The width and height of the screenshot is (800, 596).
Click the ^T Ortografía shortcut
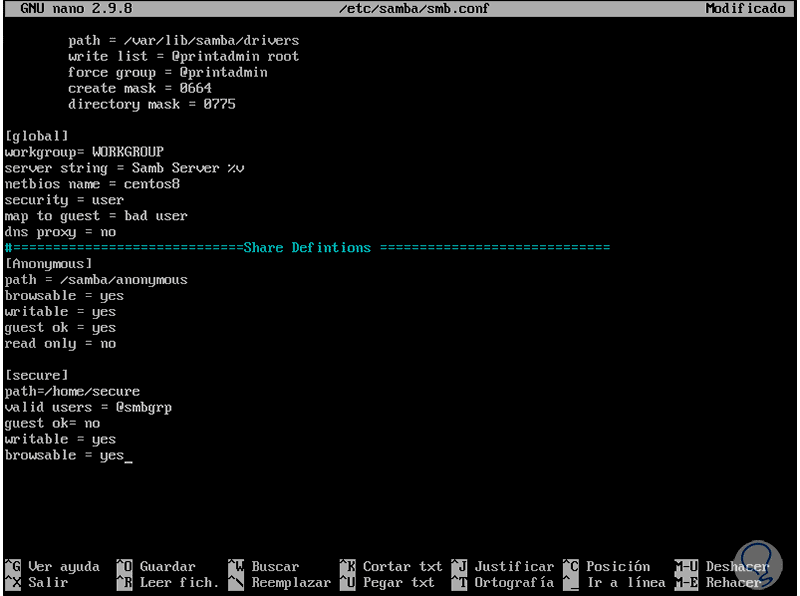click(503, 582)
